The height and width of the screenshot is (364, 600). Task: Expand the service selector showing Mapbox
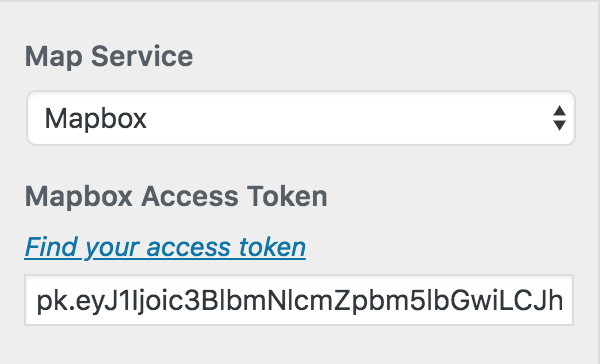point(301,118)
